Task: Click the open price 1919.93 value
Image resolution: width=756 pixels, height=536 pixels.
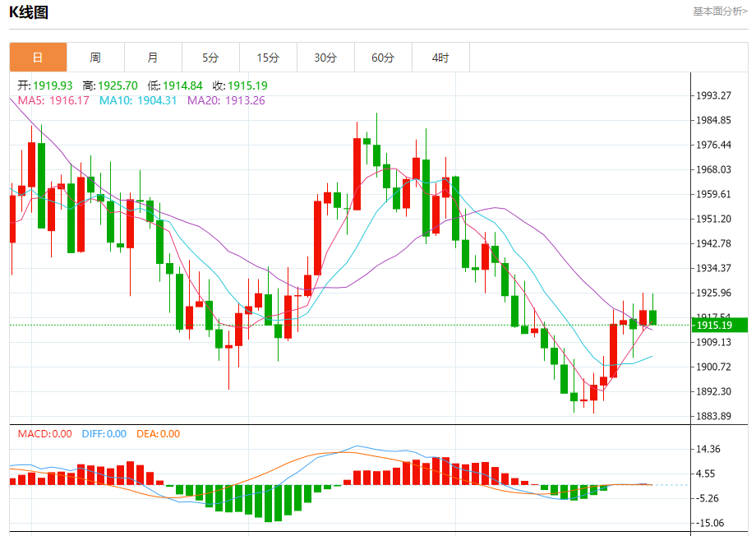Action: point(53,85)
